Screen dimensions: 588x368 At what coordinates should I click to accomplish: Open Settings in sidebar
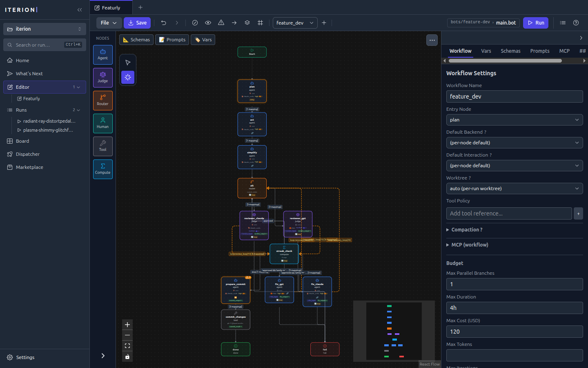pyautogui.click(x=45, y=357)
